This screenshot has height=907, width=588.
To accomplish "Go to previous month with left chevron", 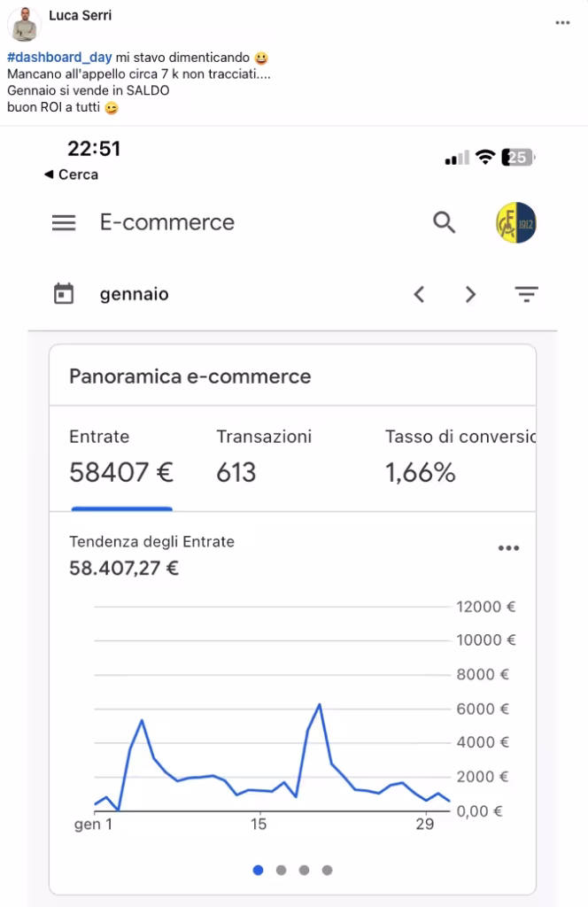I will [x=420, y=294].
